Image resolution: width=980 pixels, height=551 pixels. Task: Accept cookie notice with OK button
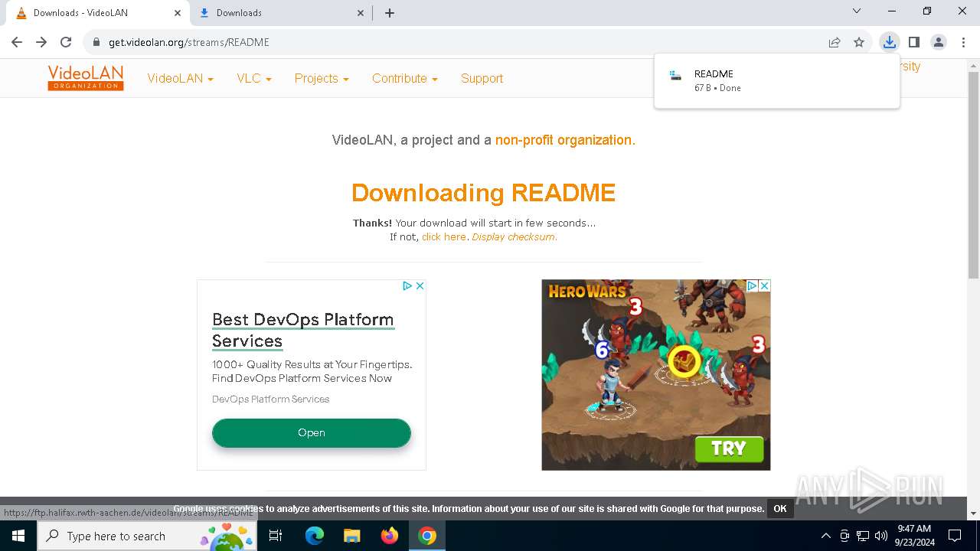[780, 509]
